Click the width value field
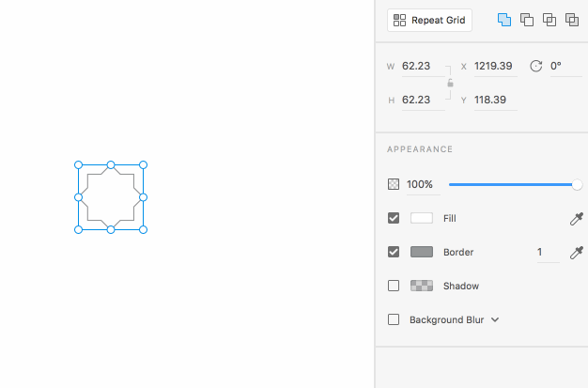Screen dimensions: 588x388 point(418,66)
